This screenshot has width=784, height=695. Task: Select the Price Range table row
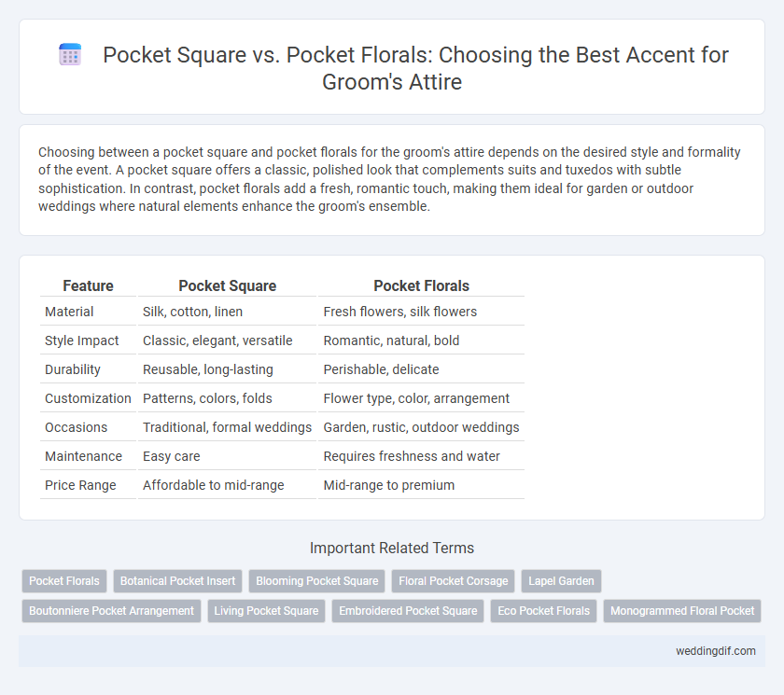[x=282, y=485]
